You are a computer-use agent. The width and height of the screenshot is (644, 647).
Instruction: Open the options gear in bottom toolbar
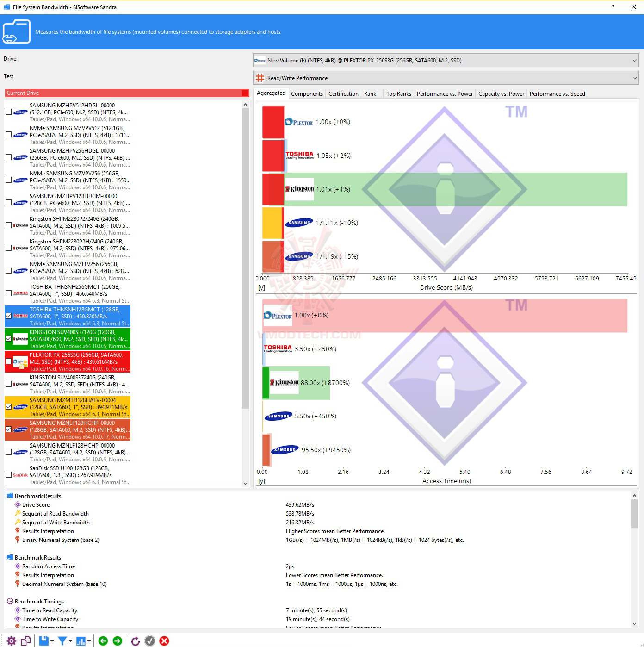[x=12, y=641]
